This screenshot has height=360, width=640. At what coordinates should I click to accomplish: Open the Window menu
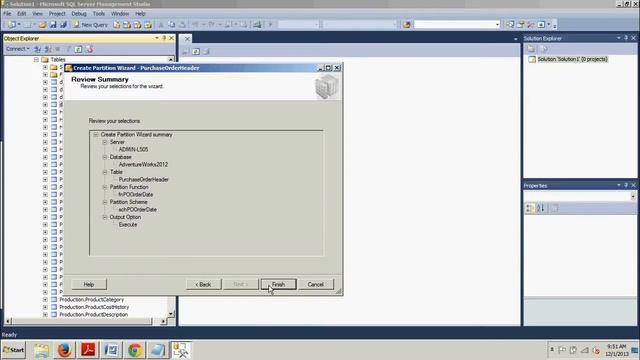point(120,13)
